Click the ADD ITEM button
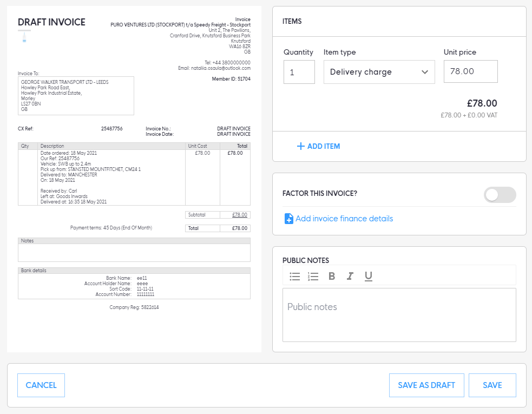The image size is (532, 414). (318, 146)
